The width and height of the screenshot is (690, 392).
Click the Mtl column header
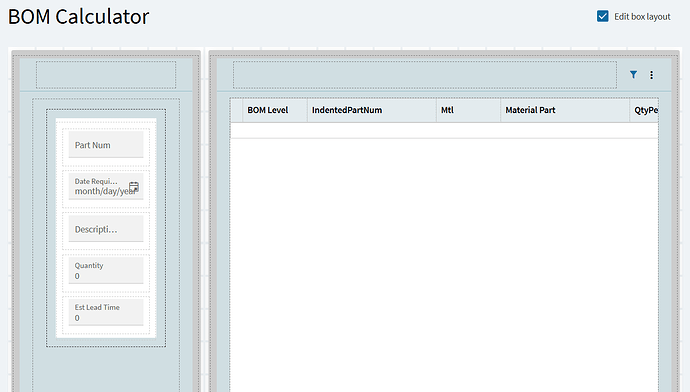(468, 110)
